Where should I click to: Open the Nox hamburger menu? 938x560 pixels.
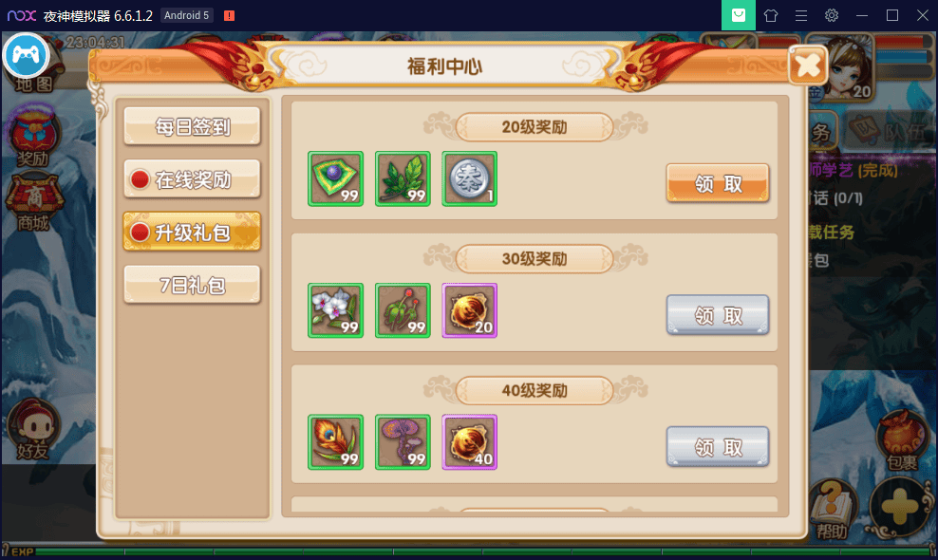tap(801, 15)
